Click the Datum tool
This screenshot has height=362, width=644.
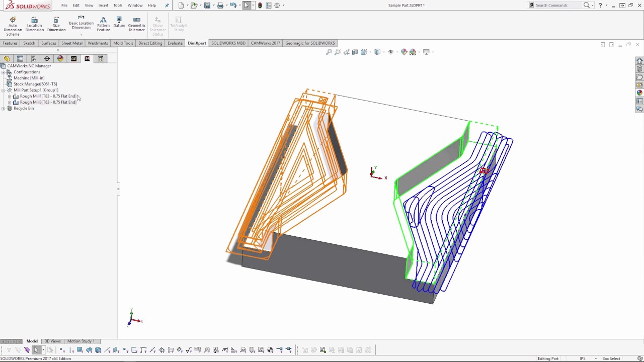point(119,22)
